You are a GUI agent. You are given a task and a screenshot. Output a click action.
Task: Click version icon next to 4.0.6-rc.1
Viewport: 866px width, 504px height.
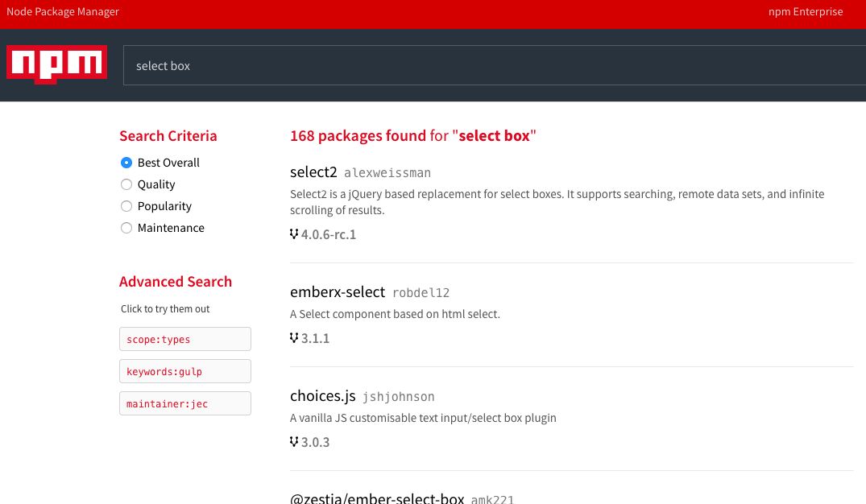tap(294, 234)
